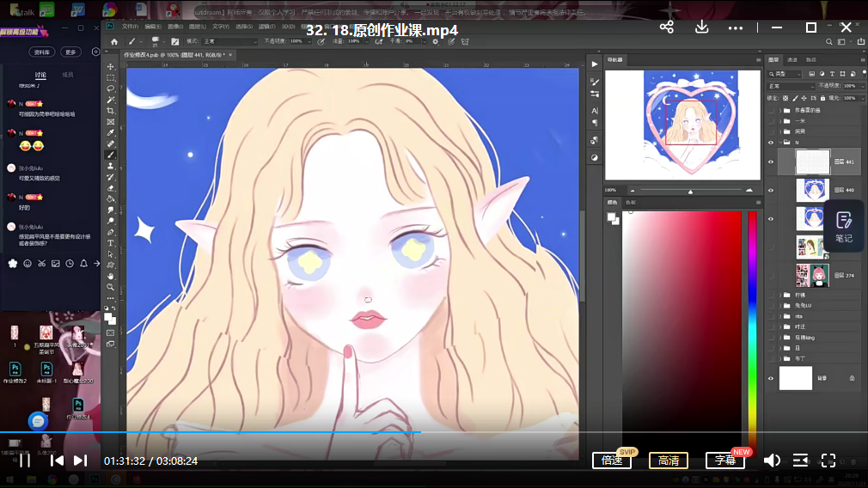Show the 作者要的画 group
The height and width of the screenshot is (488, 868).
click(x=771, y=111)
